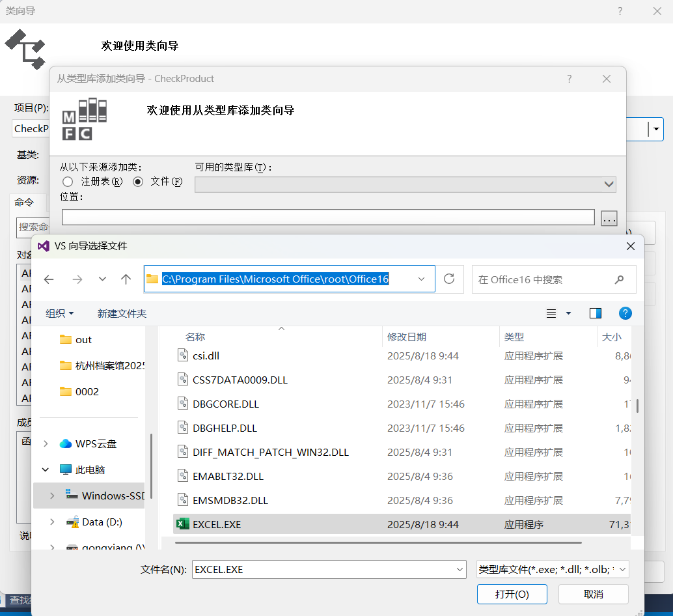673x616 pixels.
Task: Refresh the Office16 folder listing
Action: pyautogui.click(x=449, y=279)
